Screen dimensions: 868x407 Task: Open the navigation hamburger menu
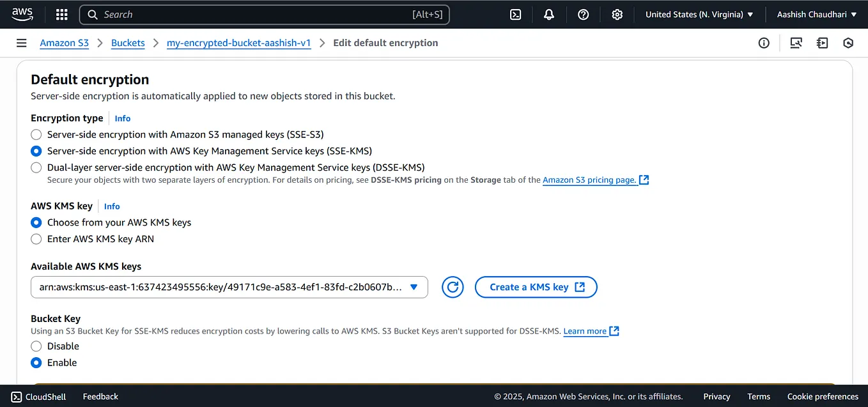point(21,43)
